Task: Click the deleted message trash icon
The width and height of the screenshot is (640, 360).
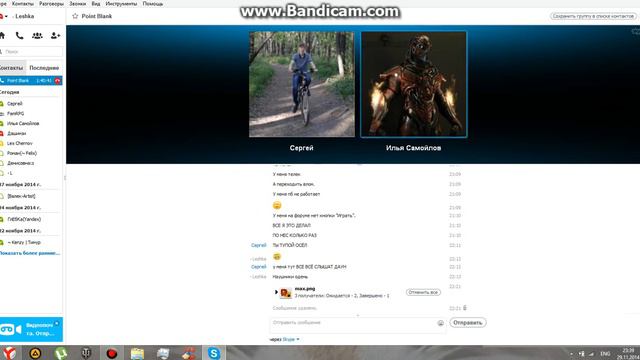Action: [465, 308]
